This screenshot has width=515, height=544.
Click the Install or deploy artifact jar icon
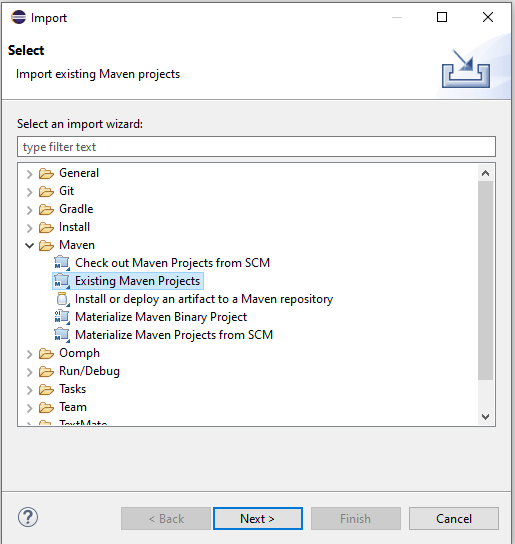pos(63,299)
